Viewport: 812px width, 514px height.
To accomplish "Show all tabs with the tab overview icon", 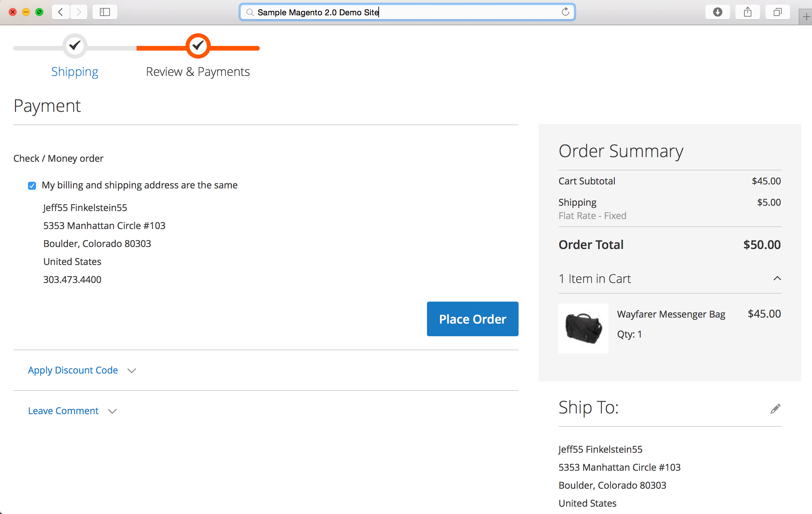I will 778,12.
